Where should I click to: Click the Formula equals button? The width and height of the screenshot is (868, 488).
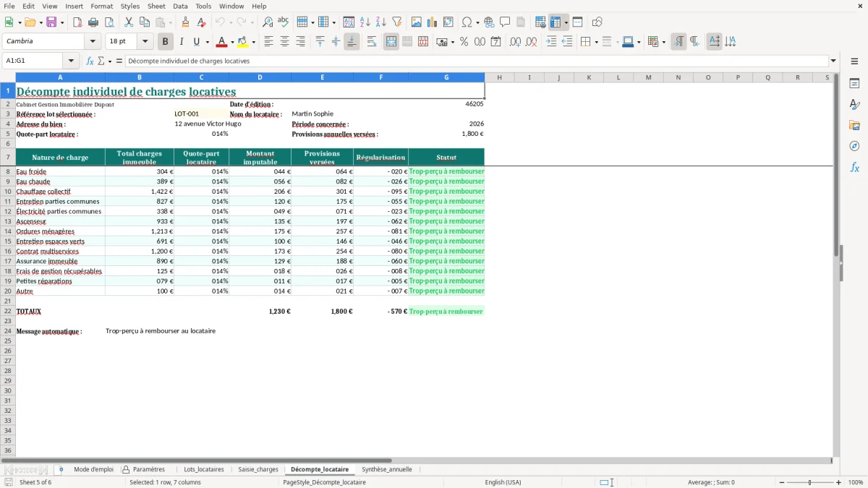tap(119, 61)
